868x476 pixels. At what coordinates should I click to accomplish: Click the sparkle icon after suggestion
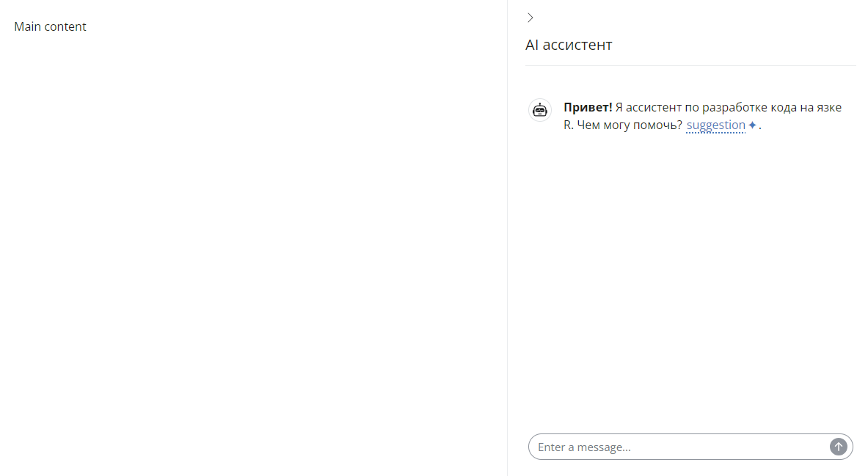(752, 125)
